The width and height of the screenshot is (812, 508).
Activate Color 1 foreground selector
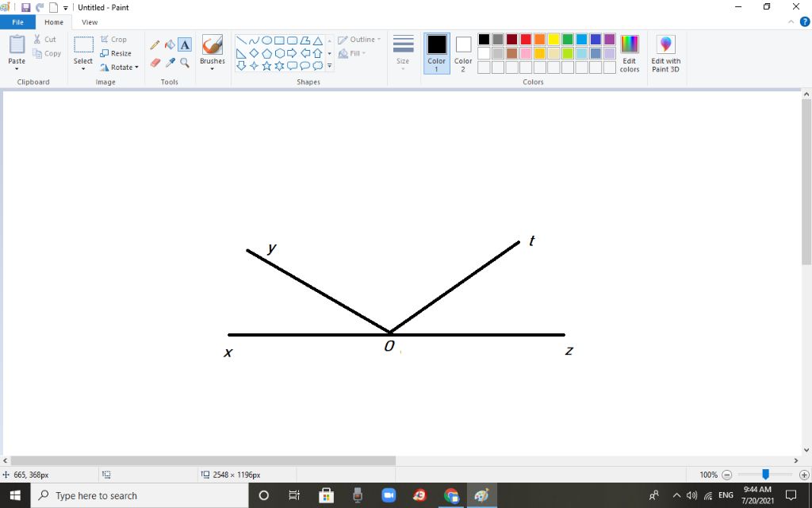tap(437, 54)
